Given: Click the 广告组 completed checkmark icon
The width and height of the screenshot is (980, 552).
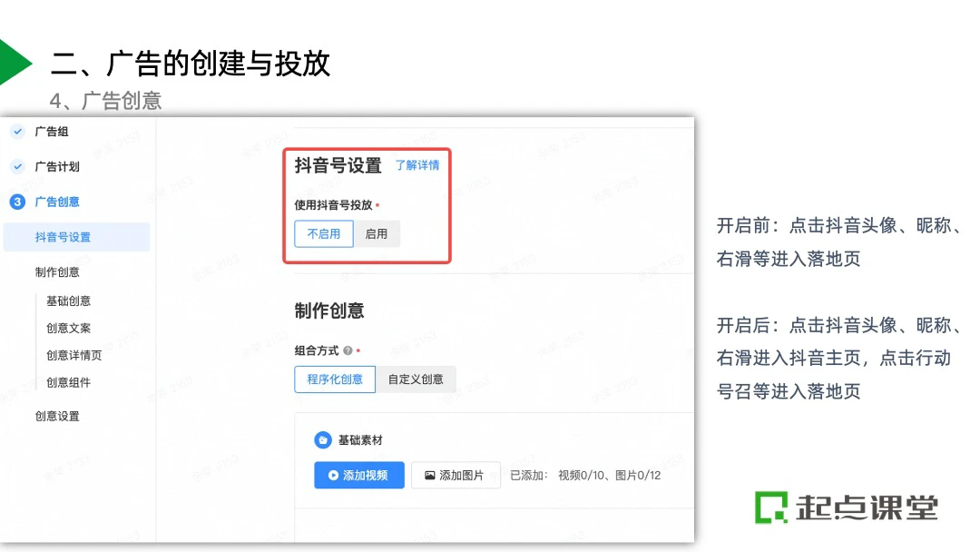Looking at the screenshot, I should (17, 132).
